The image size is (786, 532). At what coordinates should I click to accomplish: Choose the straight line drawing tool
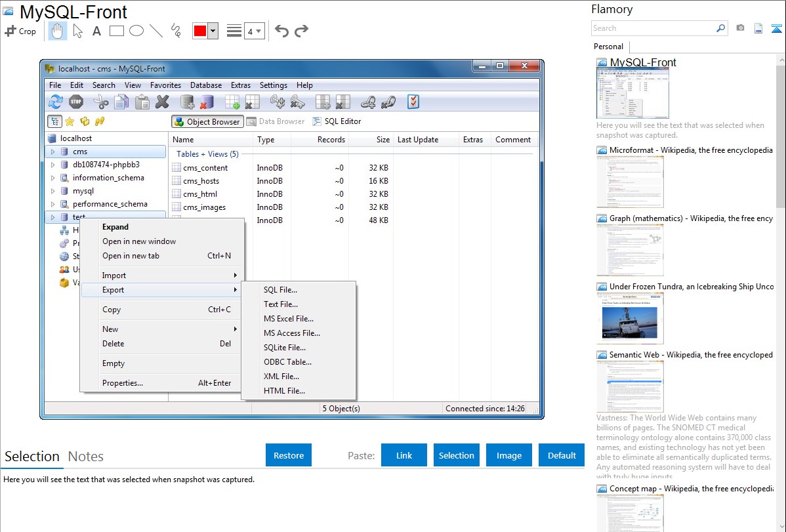pos(156,31)
